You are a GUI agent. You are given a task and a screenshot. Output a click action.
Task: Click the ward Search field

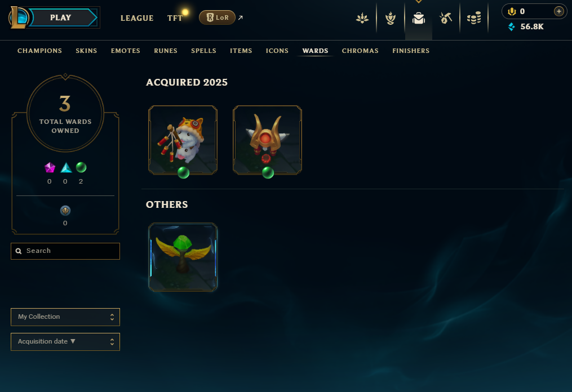pos(65,251)
